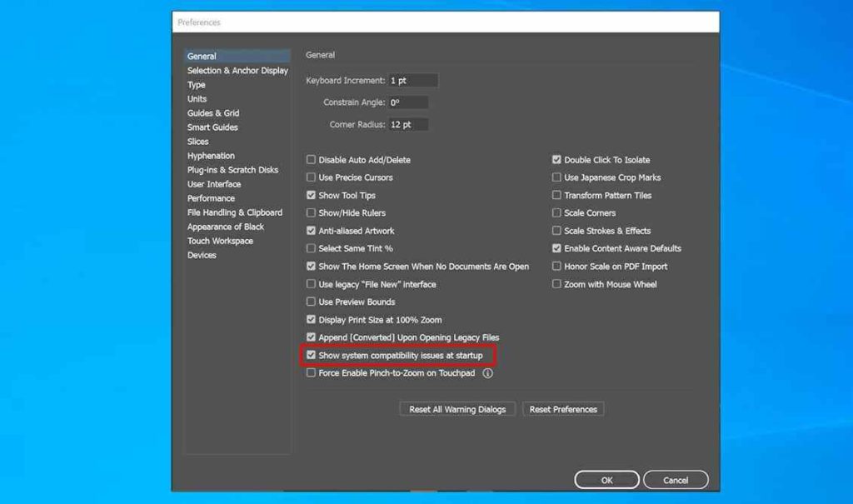Screen dimensions: 853x504
Task: Toggle Append [Converted] Upon Opening Legacy Files
Action: click(311, 337)
